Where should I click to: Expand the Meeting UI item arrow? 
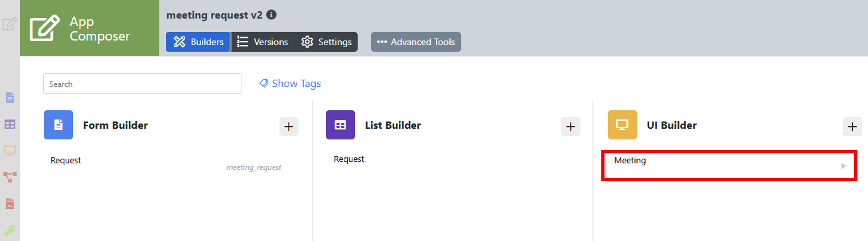[844, 166]
